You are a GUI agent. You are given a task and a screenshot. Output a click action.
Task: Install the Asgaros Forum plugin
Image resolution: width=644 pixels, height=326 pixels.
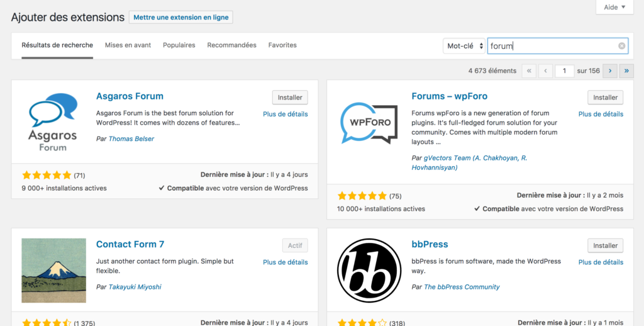pos(290,98)
